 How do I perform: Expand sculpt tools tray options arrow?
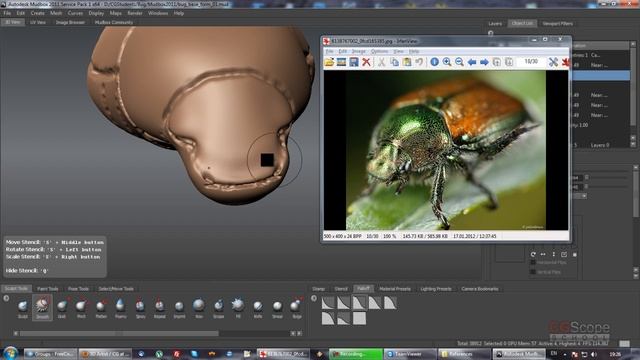click(6, 298)
